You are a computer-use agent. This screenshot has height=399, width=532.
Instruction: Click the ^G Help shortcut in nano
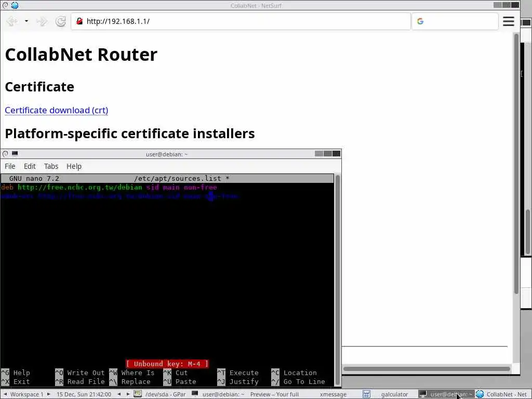click(x=16, y=373)
